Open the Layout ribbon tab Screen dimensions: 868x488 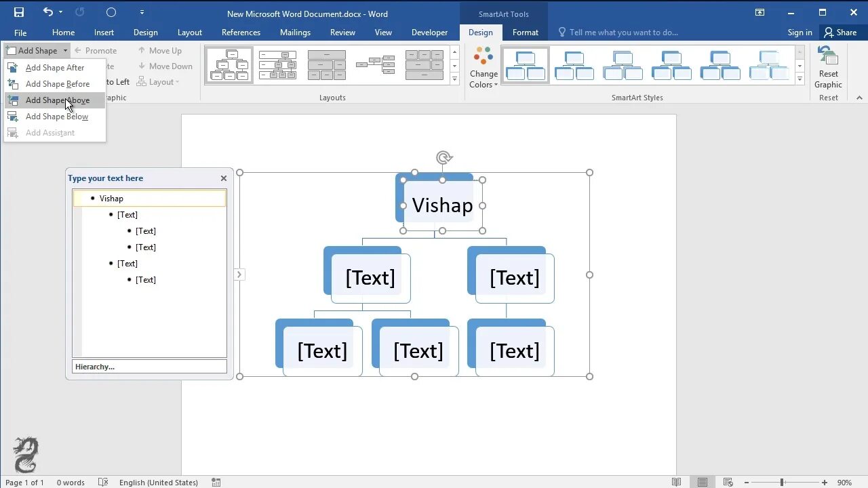190,33
